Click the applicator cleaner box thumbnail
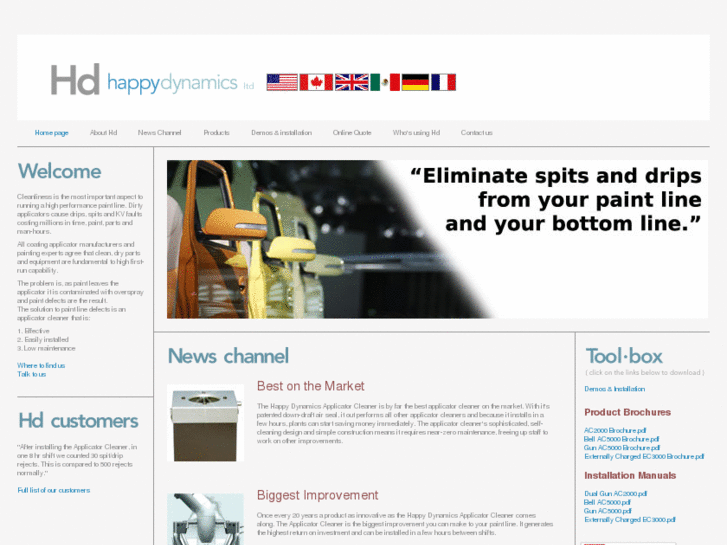Viewport: 727px width, 545px height. tap(205, 423)
